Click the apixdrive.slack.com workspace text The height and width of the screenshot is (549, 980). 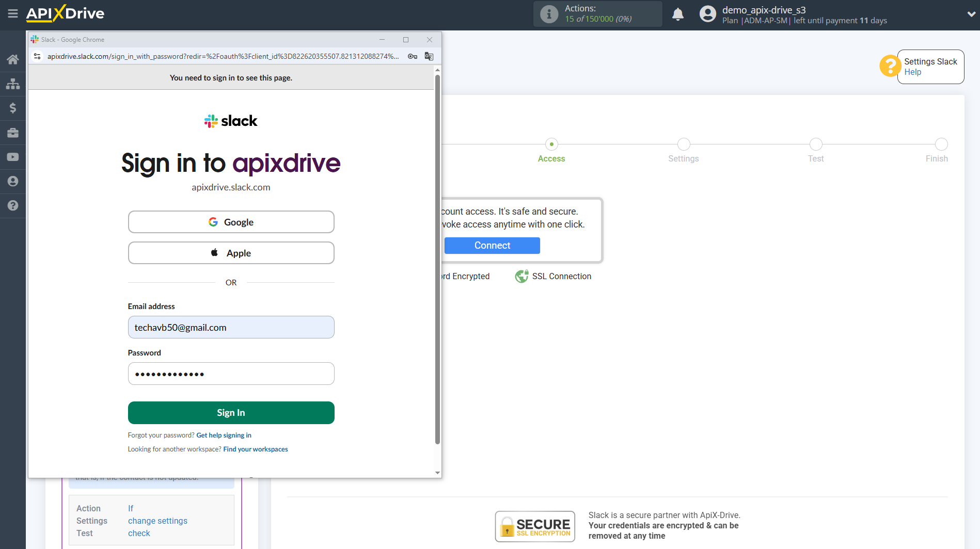(x=231, y=187)
